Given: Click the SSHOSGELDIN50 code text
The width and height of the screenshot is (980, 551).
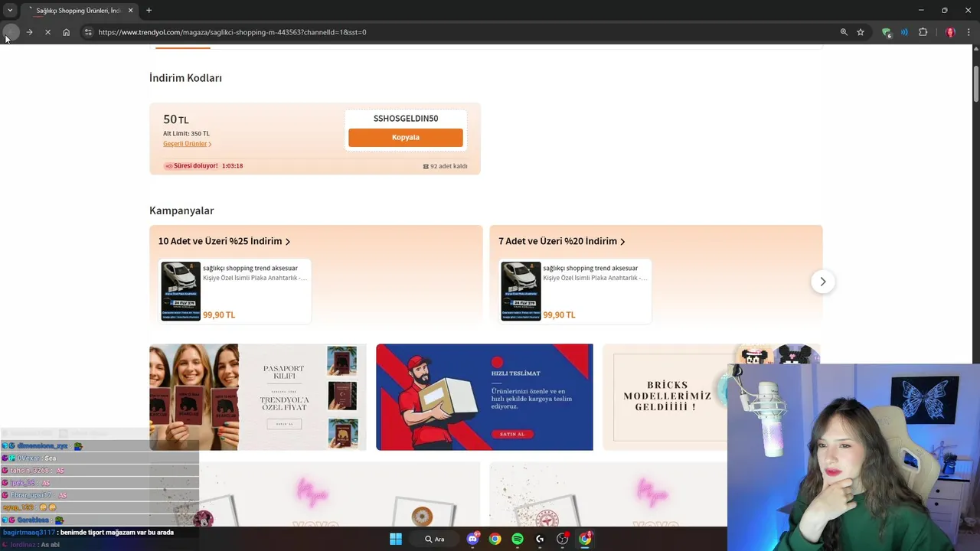Looking at the screenshot, I should [406, 119].
